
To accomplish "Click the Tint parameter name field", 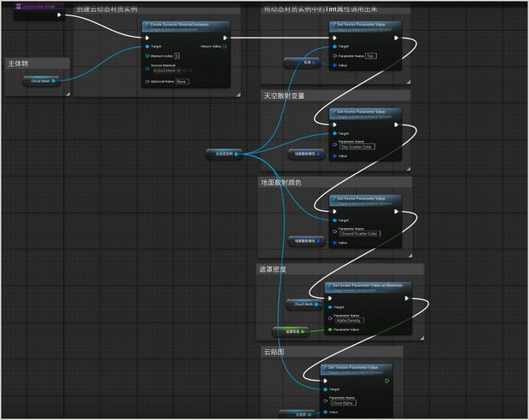I will point(371,56).
